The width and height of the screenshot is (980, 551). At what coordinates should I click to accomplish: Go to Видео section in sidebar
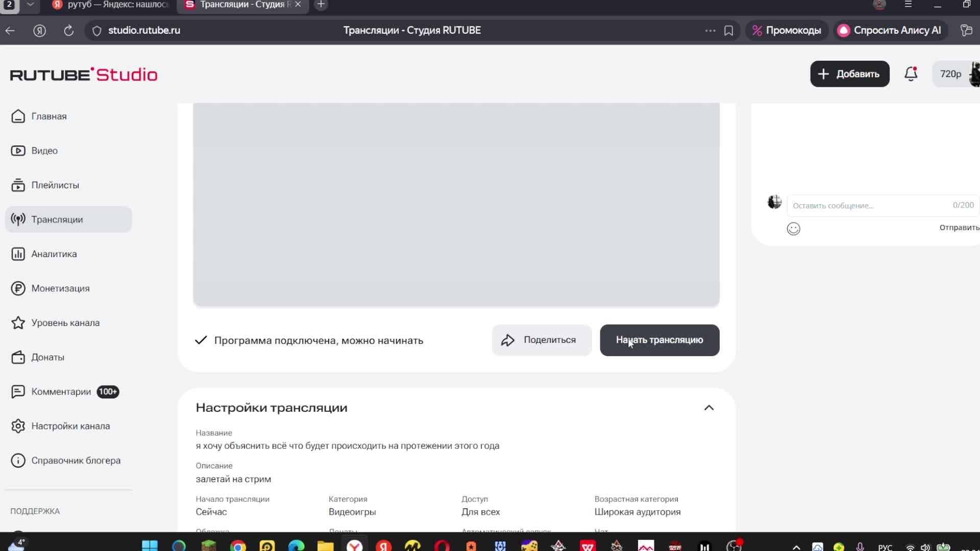click(x=44, y=151)
